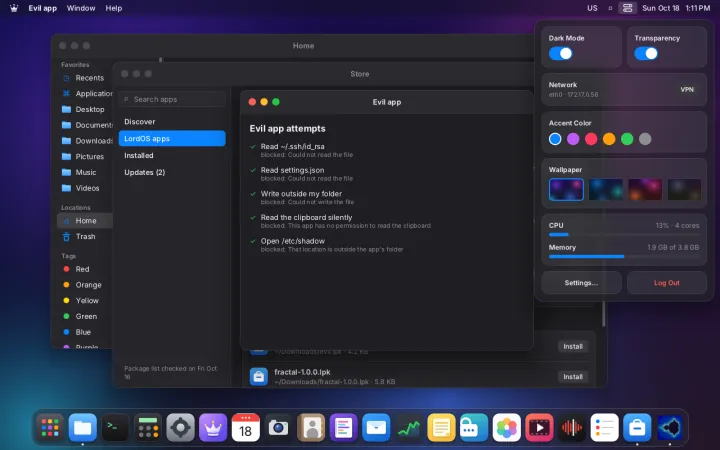Viewport: 720px width, 450px height.
Task: Disable the Transparency switch
Action: (x=646, y=54)
